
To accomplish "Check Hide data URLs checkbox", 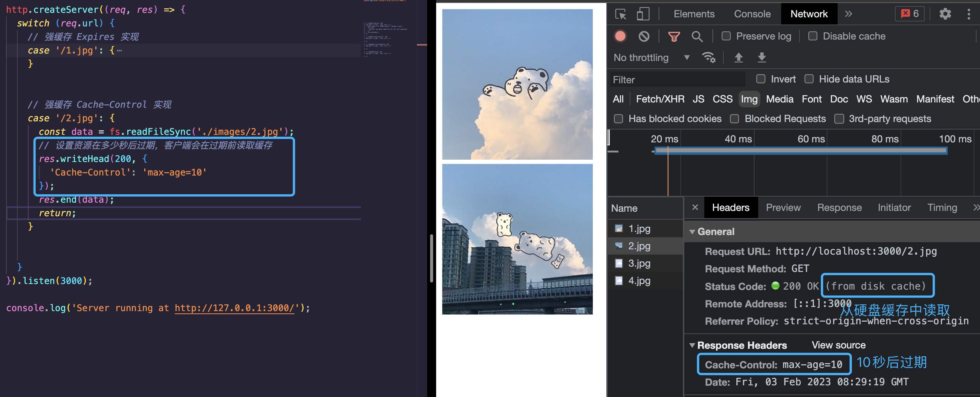I will 809,79.
